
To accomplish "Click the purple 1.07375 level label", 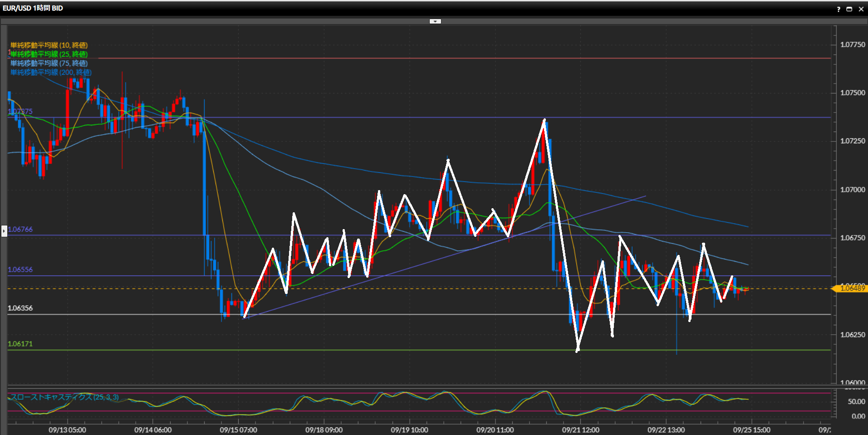I will [x=21, y=112].
